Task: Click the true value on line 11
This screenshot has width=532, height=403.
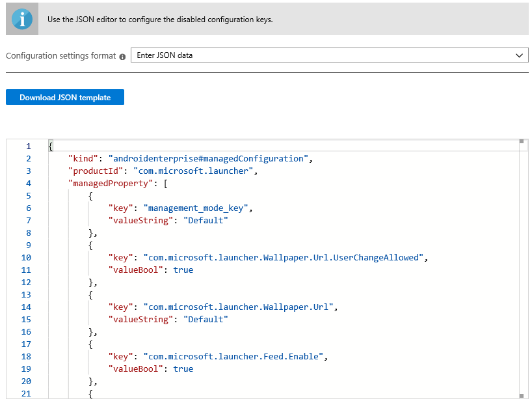Action: point(183,270)
